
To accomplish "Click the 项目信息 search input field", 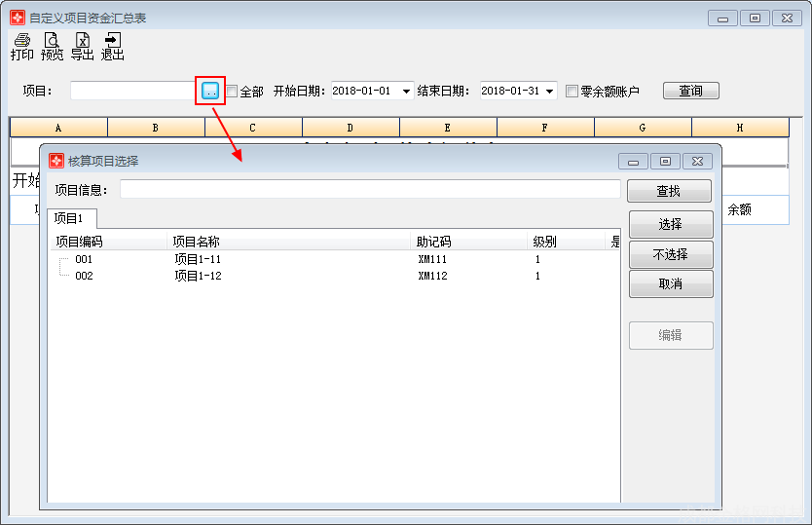I will pyautogui.click(x=370, y=190).
